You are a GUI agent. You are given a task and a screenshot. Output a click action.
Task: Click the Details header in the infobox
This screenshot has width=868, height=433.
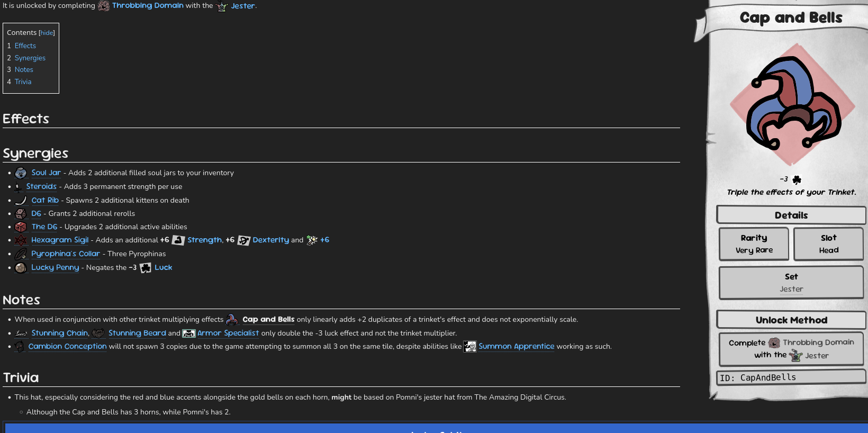tap(791, 215)
